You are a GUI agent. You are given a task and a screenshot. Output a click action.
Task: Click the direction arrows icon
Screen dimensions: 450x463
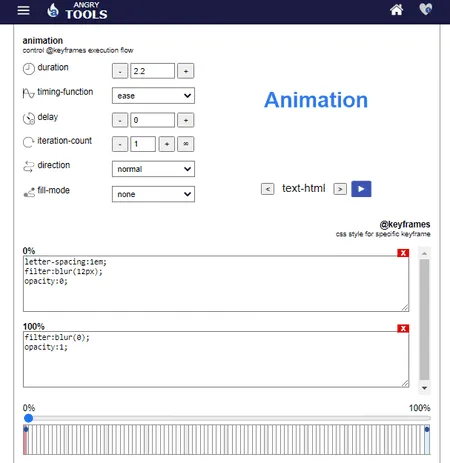29,166
